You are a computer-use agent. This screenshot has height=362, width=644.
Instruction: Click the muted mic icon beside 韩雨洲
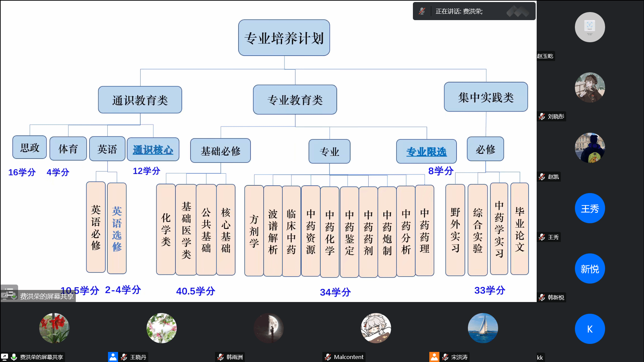(220, 357)
